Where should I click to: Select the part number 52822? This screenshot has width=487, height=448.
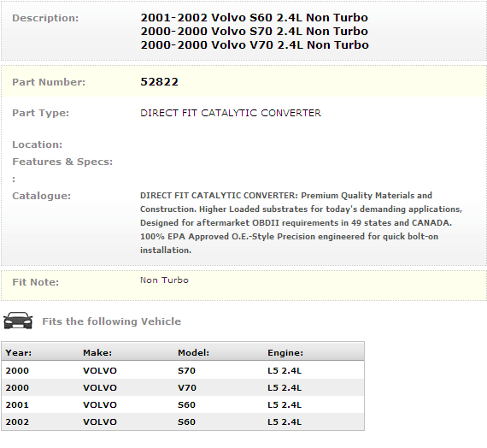[159, 82]
